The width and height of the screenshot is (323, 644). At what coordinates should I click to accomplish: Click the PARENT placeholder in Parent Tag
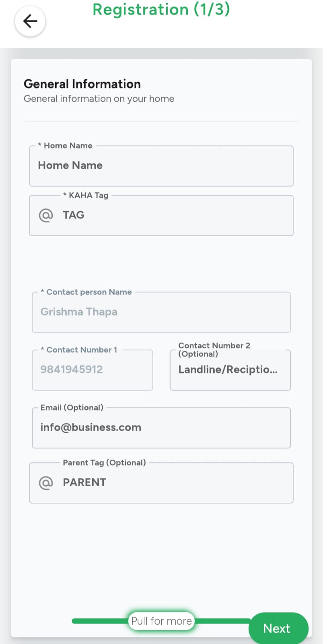tap(84, 483)
